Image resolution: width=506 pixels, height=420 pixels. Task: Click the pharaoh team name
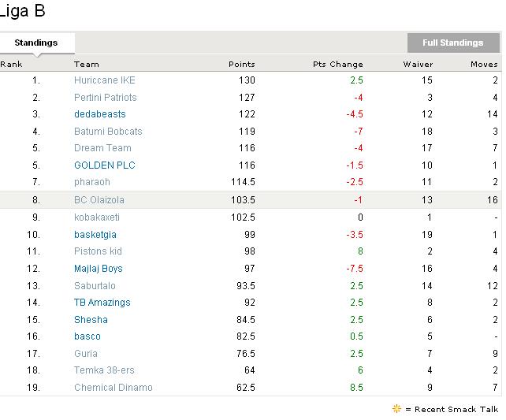92,182
